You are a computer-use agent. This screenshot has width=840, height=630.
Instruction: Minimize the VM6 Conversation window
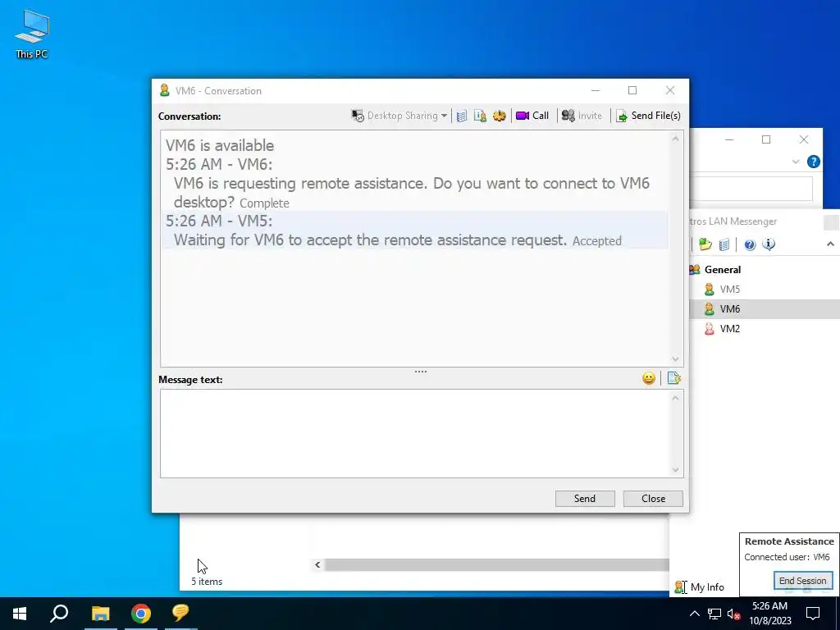click(x=596, y=90)
